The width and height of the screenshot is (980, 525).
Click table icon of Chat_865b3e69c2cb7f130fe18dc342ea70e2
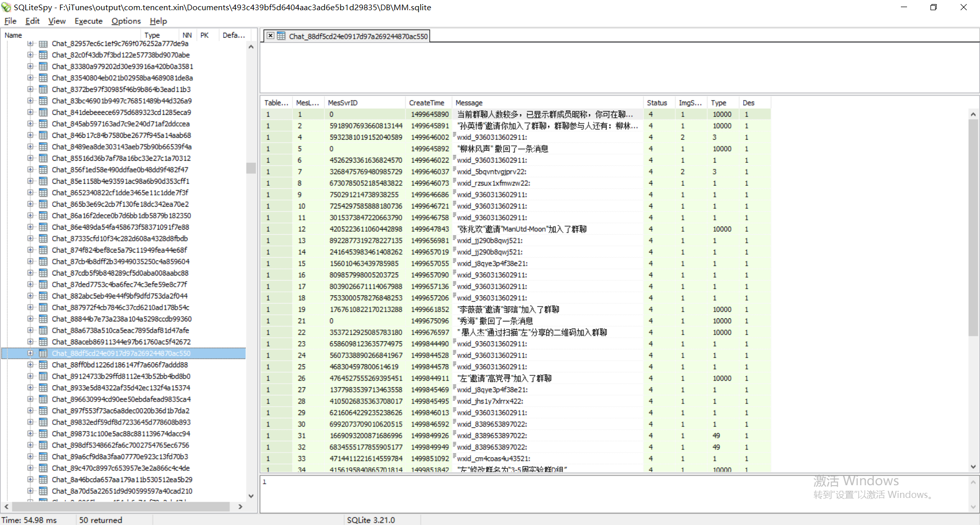(43, 204)
